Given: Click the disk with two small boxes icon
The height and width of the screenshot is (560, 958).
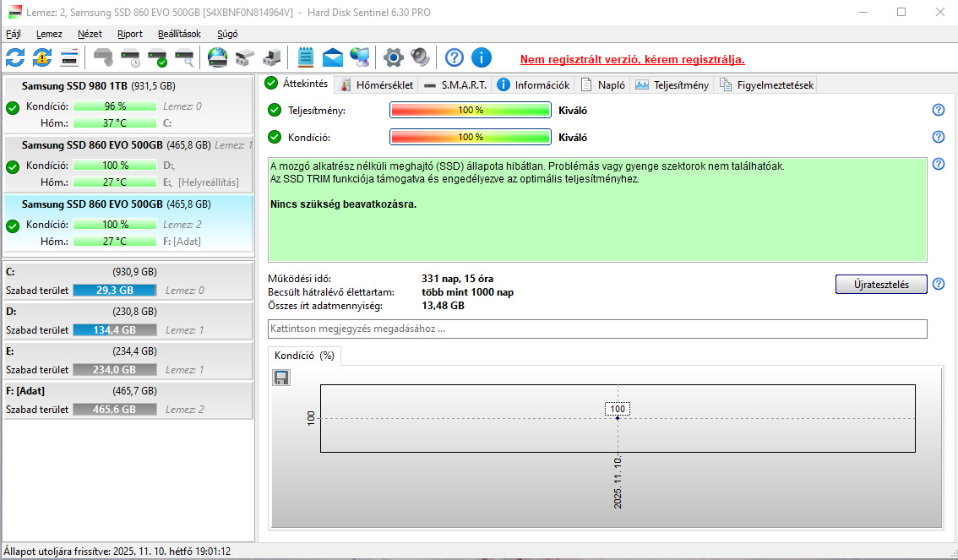Looking at the screenshot, I should 244,58.
